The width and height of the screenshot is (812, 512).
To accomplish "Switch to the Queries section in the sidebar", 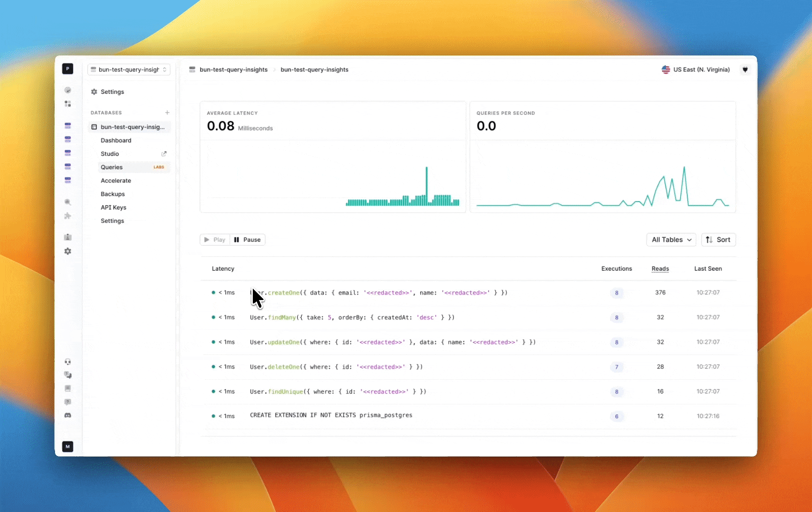I will [111, 167].
